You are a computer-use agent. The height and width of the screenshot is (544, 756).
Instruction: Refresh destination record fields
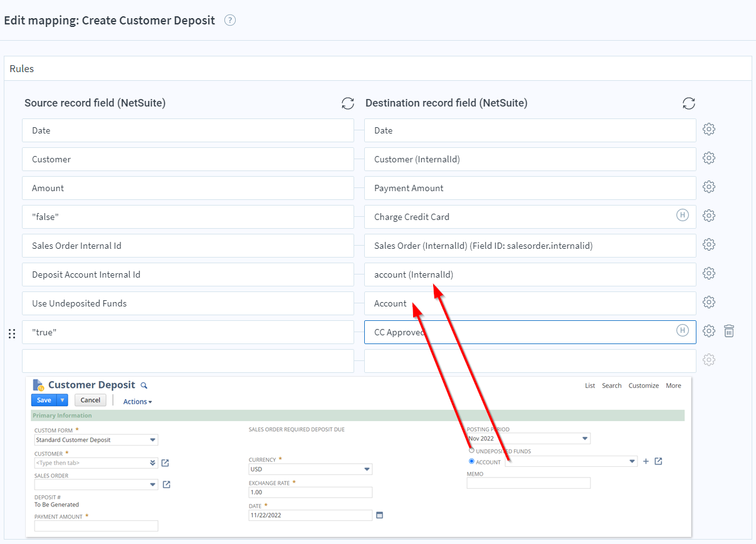[689, 103]
